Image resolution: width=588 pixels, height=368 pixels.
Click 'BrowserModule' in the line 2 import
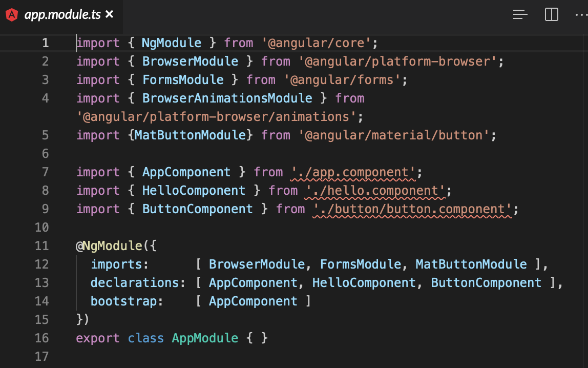pos(190,62)
